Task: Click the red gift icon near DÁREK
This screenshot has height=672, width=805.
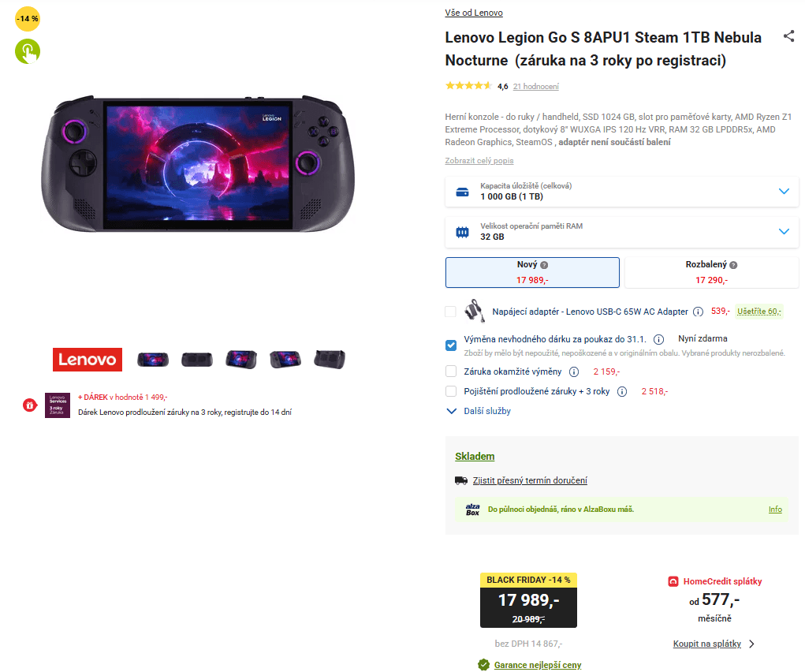Action: pos(30,405)
